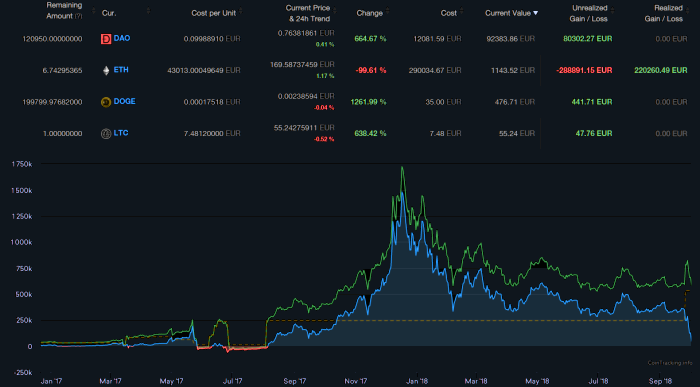Select LTC current price 55.24275911 EUR
The width and height of the screenshot is (700, 387).
click(x=304, y=128)
